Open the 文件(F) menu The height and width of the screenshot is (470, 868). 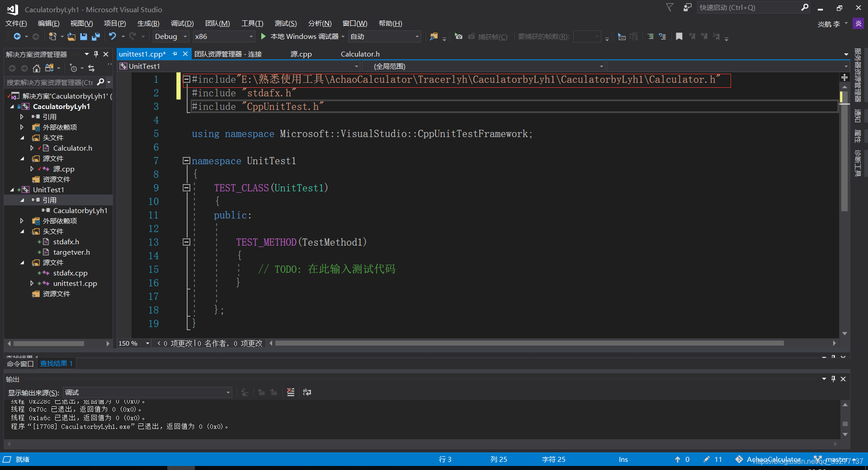16,24
